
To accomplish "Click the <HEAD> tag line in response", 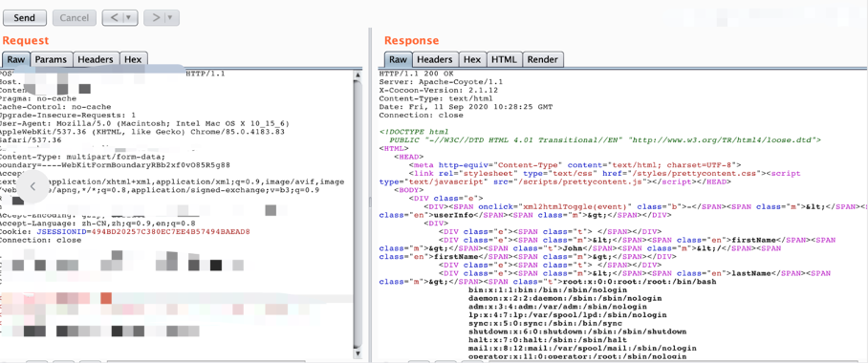I will coord(409,157).
